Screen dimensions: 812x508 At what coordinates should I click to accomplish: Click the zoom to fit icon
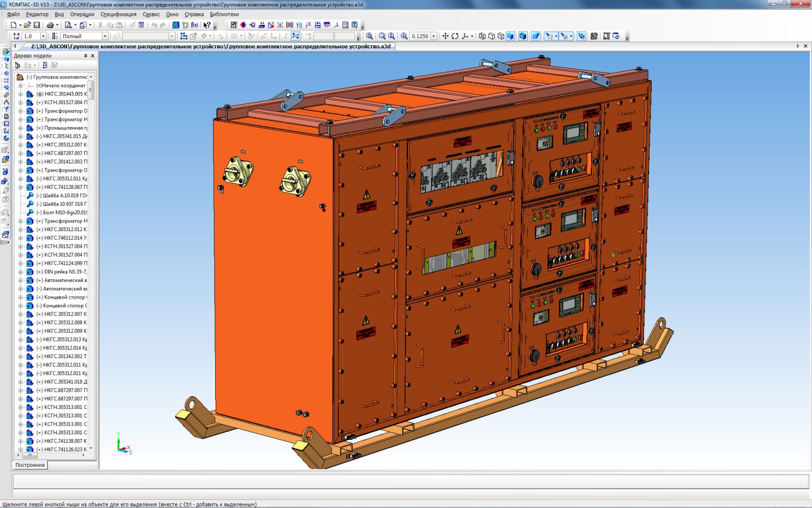369,36
